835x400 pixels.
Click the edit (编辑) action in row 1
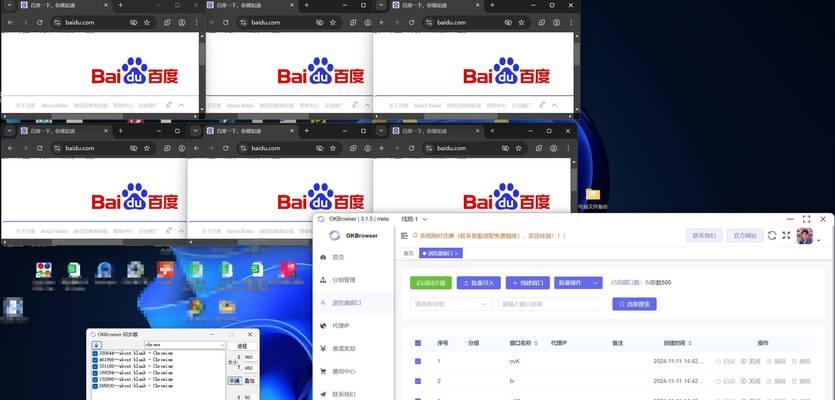[776, 361]
